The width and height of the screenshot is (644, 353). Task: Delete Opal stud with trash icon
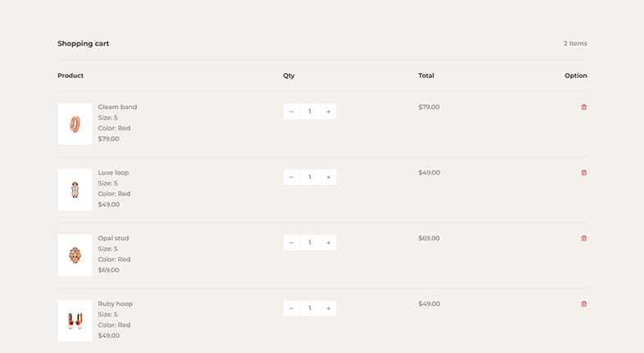(583, 238)
